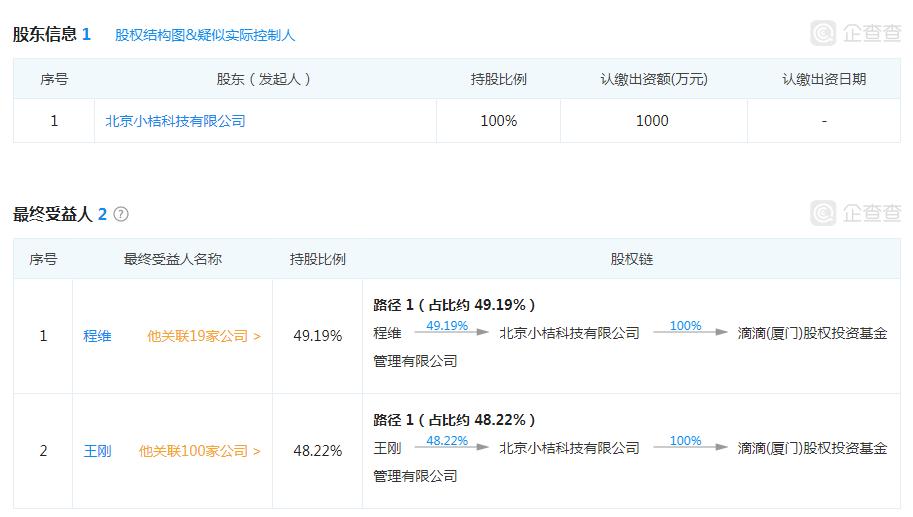Select the 股东信息 section heading
Screen dimensions: 913x517
[45, 34]
